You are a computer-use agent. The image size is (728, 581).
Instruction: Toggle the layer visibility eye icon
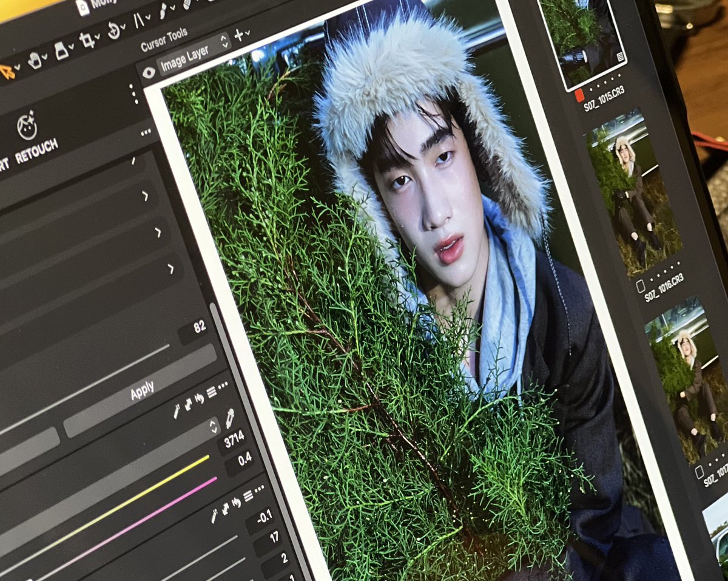149,73
